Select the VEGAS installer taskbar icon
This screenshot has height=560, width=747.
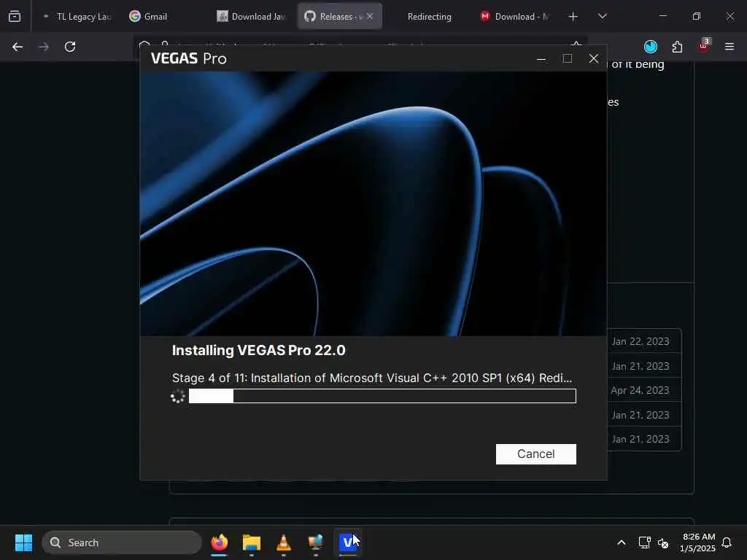tap(348, 542)
